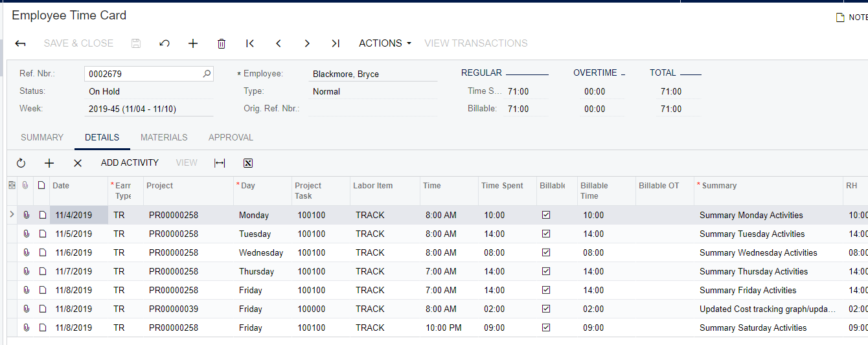Open the grid column configurator icon
The width and height of the screenshot is (868, 345).
(x=12, y=185)
